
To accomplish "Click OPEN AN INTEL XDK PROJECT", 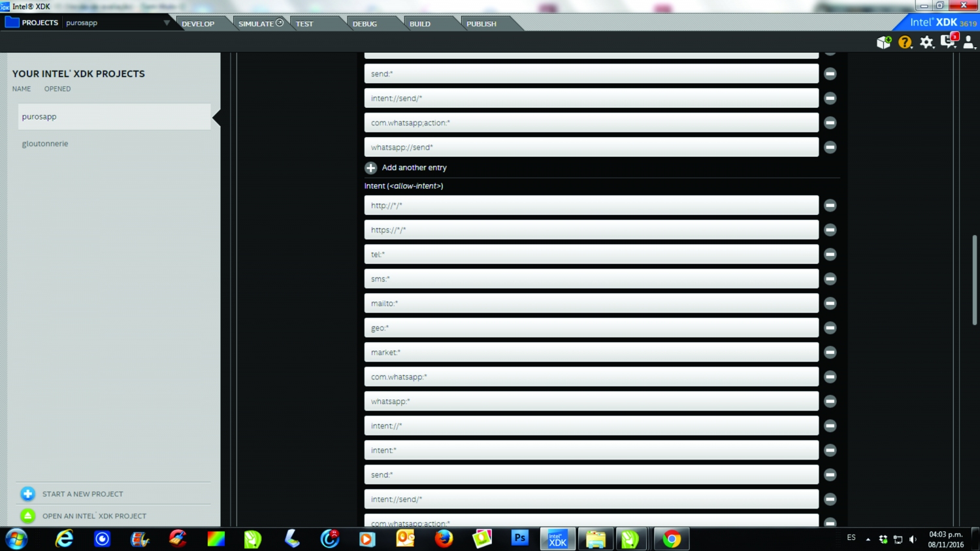I will tap(95, 516).
